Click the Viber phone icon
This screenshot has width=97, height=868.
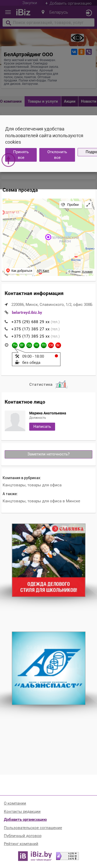88,52
